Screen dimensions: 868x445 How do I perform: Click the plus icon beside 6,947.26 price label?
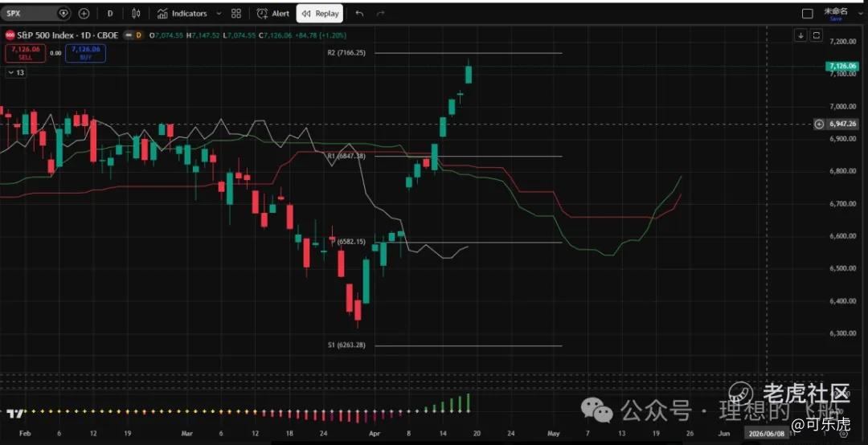pyautogui.click(x=819, y=124)
